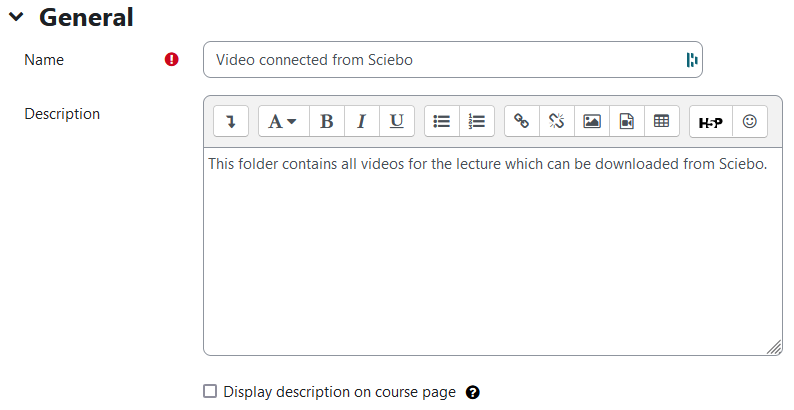Insert a link via the link icon
The image size is (794, 410).
(x=522, y=121)
